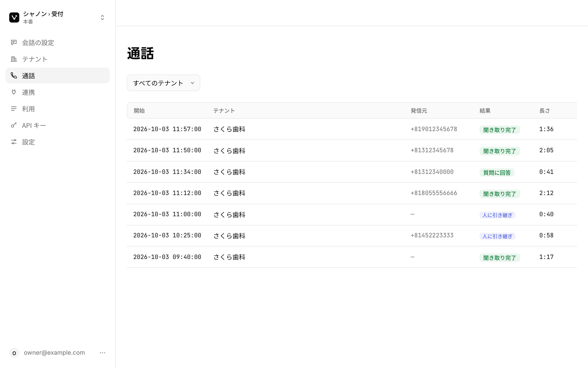Image resolution: width=588 pixels, height=368 pixels.
Task: Click owner@example.com account label
Action: coord(54,353)
